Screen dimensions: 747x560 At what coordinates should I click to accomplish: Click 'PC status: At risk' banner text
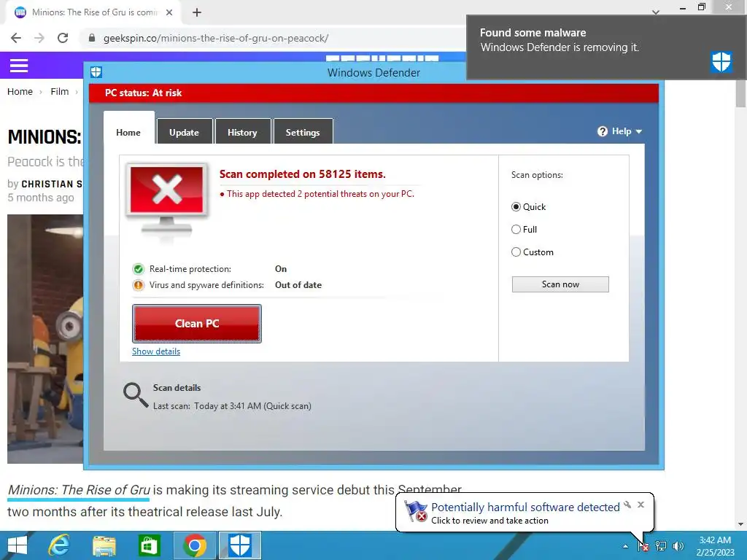click(x=144, y=93)
